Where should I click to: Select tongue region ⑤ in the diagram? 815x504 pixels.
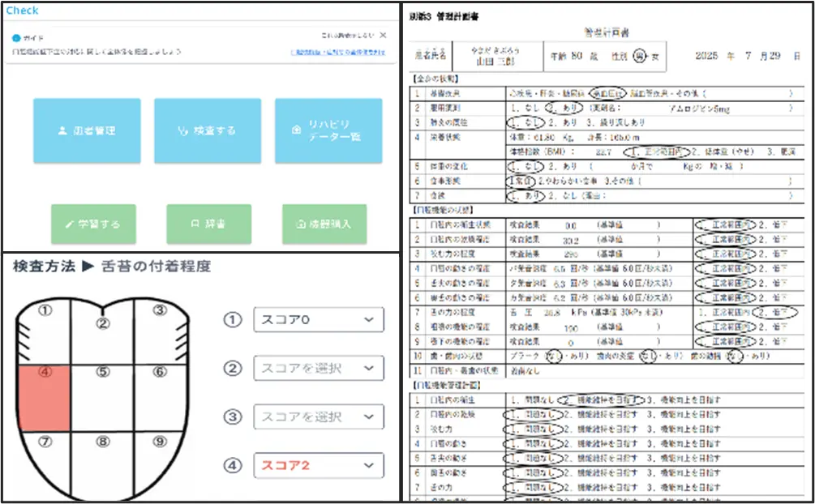tap(102, 398)
